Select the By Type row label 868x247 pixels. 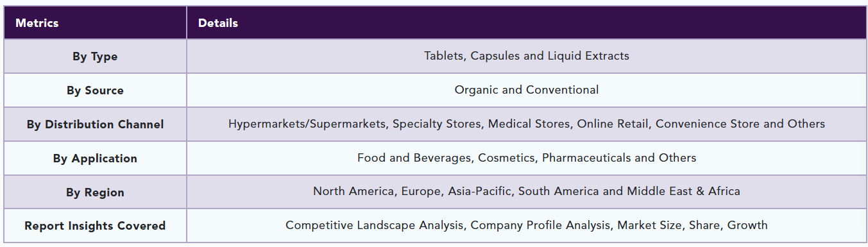(x=95, y=56)
